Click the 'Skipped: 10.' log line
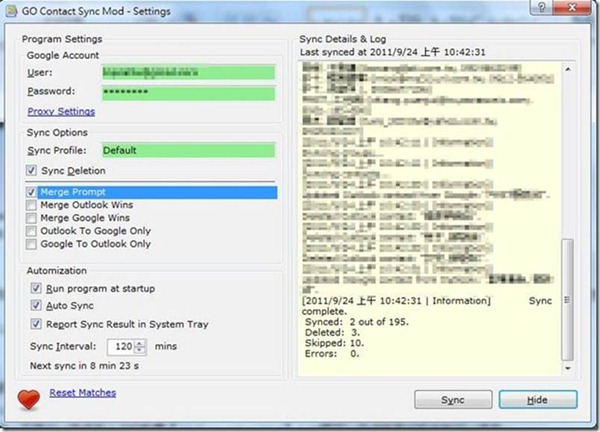 pos(334,343)
